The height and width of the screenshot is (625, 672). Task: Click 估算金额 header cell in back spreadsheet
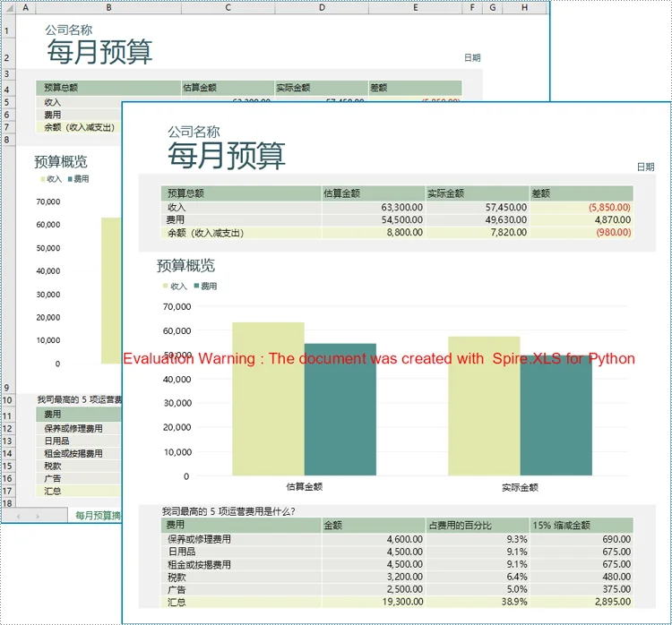tap(228, 88)
